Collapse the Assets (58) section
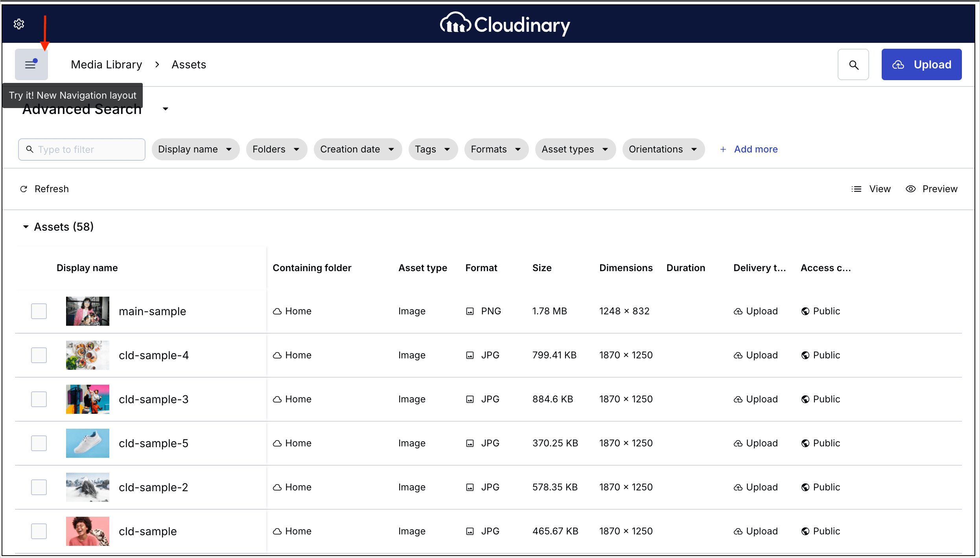Image resolution: width=980 pixels, height=558 pixels. 26,227
